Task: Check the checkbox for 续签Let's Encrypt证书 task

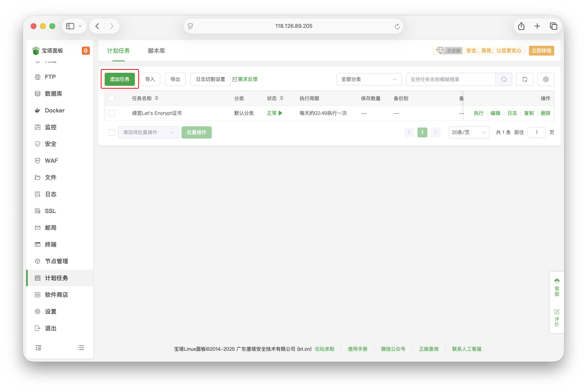Action: click(112, 113)
